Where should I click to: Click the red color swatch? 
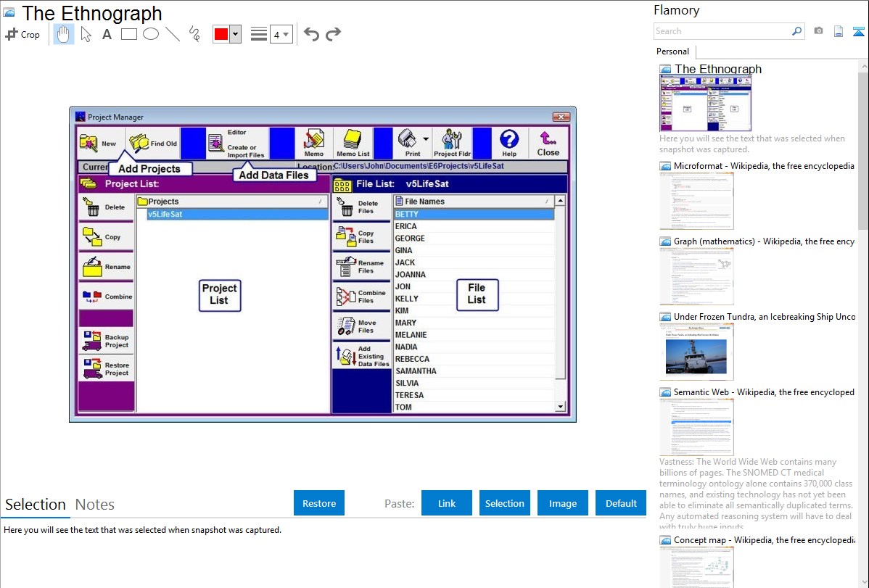click(221, 34)
